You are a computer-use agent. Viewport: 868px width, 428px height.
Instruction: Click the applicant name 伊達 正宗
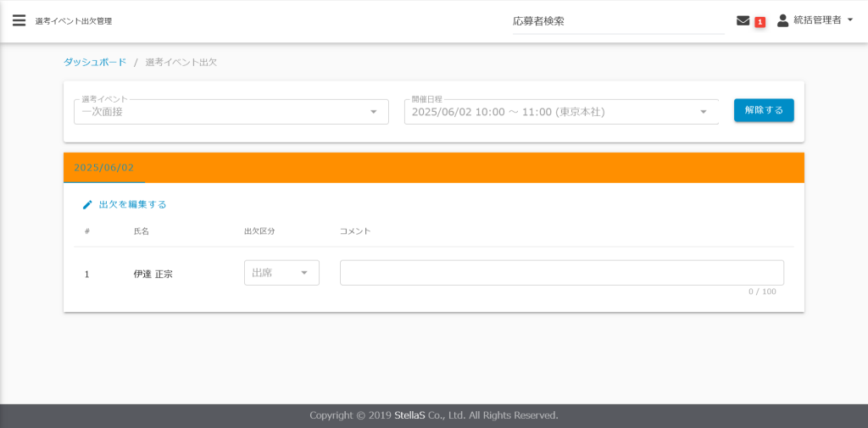(x=153, y=275)
